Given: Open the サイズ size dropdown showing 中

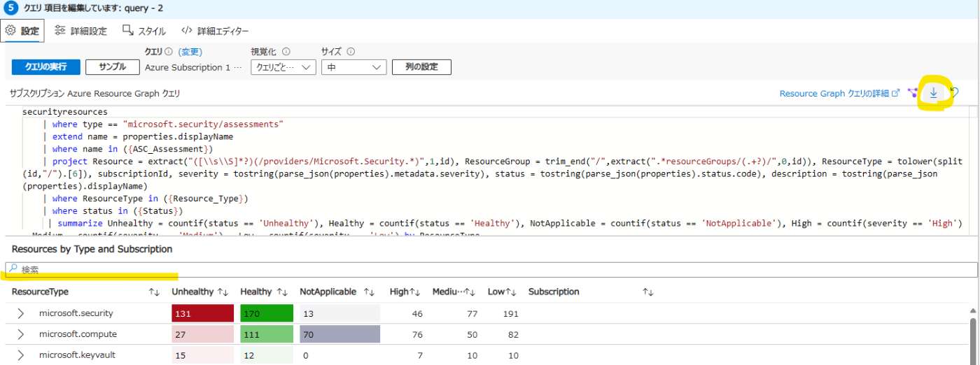Looking at the screenshot, I should (354, 67).
